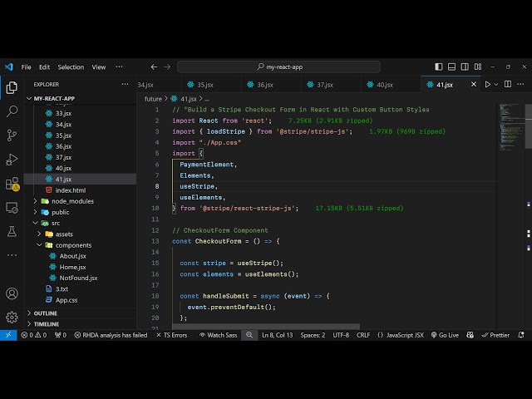The height and width of the screenshot is (399, 532).
Task: Open the Extensions view
Action: pyautogui.click(x=12, y=184)
